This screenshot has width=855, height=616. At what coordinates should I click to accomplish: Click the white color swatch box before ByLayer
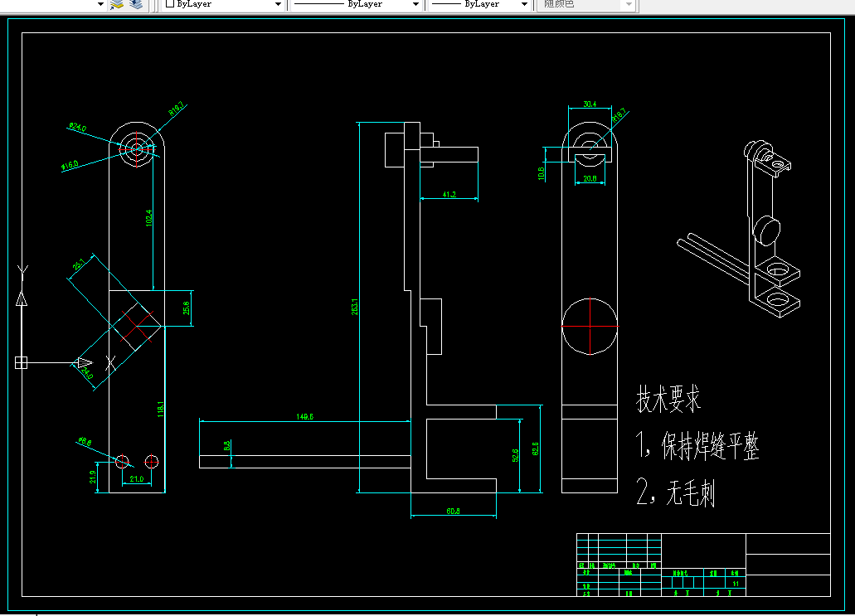tap(169, 4)
